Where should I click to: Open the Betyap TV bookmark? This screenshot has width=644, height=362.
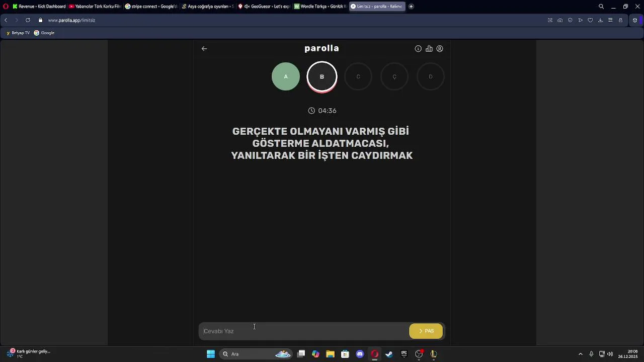click(x=18, y=33)
